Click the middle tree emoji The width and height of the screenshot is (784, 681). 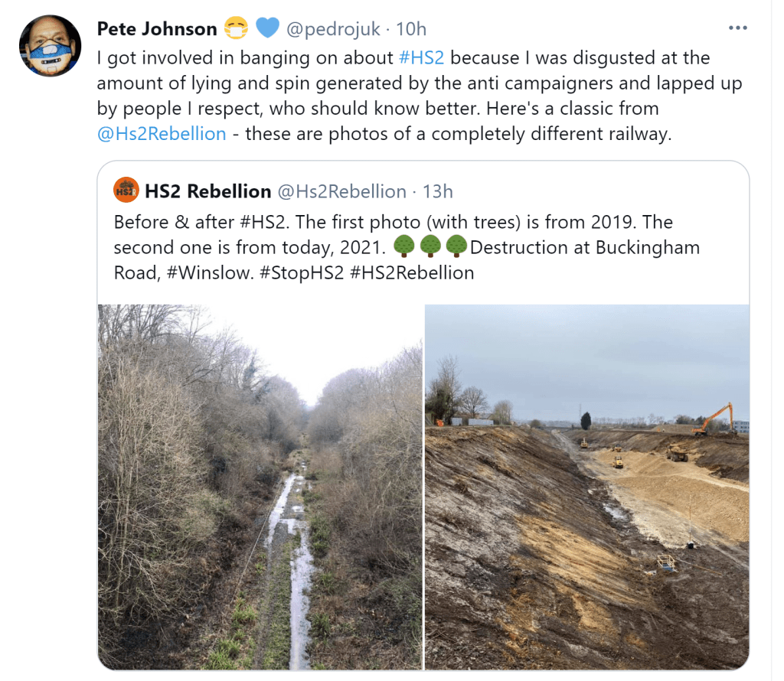point(430,248)
